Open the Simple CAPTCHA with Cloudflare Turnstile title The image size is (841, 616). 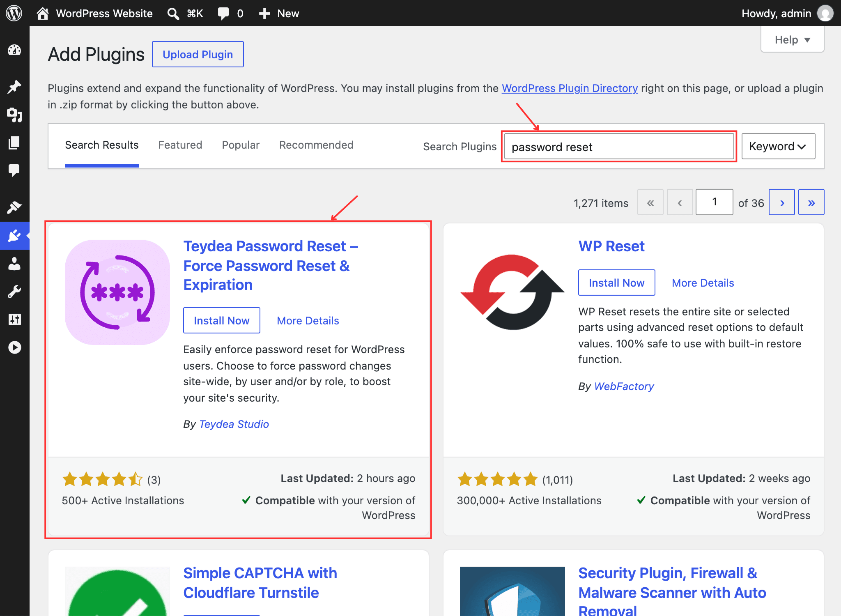[260, 583]
